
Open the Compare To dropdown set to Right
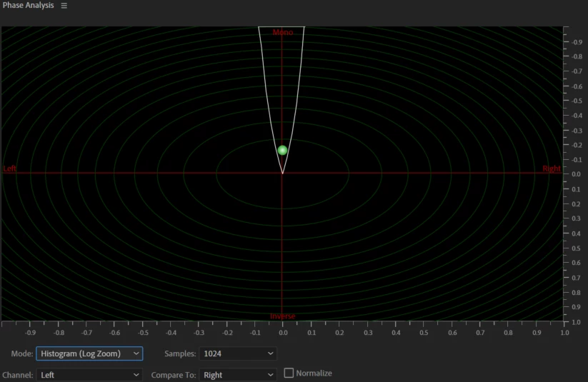238,375
